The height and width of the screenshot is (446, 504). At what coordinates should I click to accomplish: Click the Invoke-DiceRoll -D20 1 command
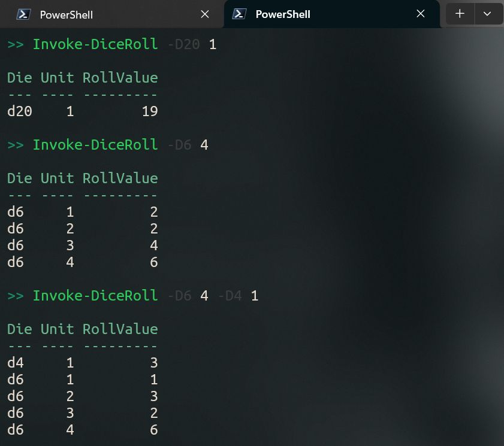pyautogui.click(x=125, y=44)
